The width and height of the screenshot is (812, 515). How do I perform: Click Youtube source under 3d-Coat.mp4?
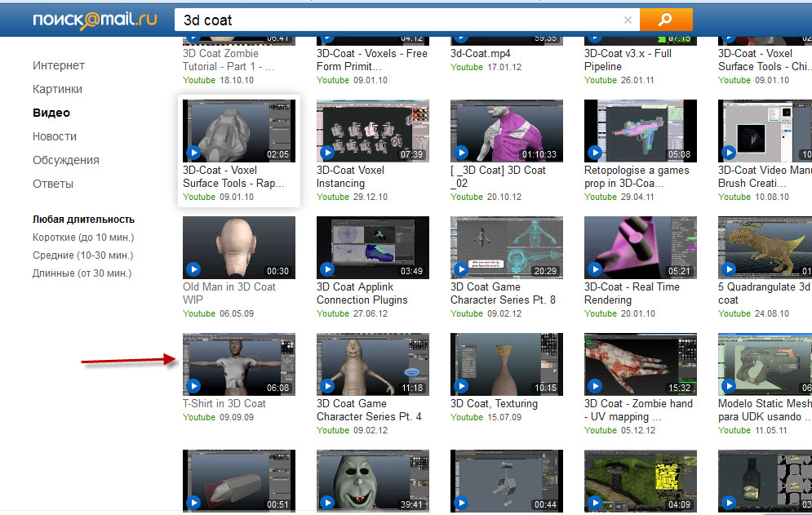pos(467,68)
